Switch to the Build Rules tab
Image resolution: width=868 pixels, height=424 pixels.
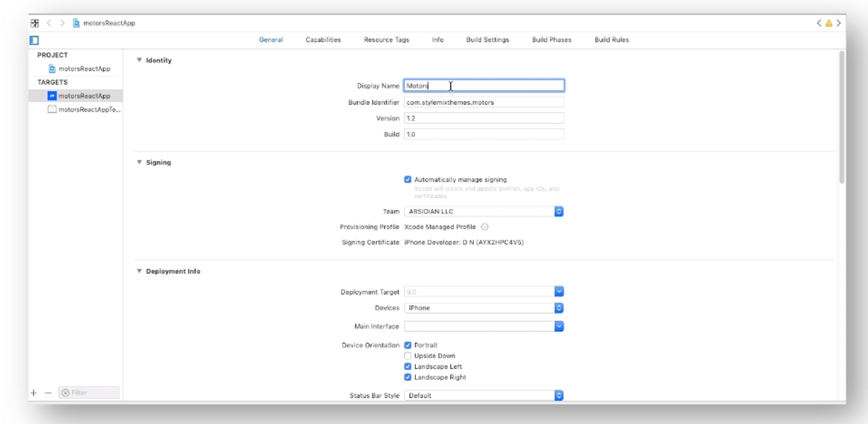612,40
